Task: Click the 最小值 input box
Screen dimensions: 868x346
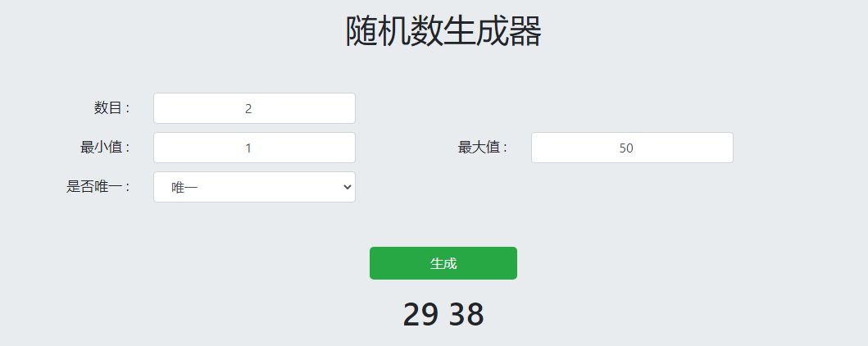Action: click(254, 148)
